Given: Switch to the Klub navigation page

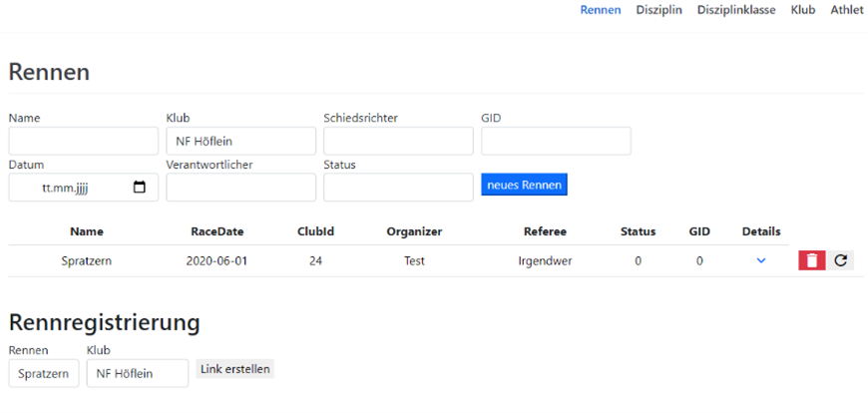Looking at the screenshot, I should (803, 10).
